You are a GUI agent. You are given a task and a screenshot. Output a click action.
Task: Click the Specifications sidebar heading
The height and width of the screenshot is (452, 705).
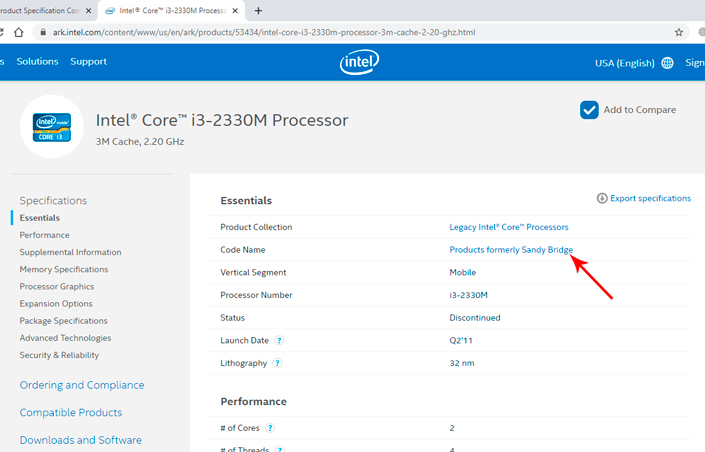53,201
